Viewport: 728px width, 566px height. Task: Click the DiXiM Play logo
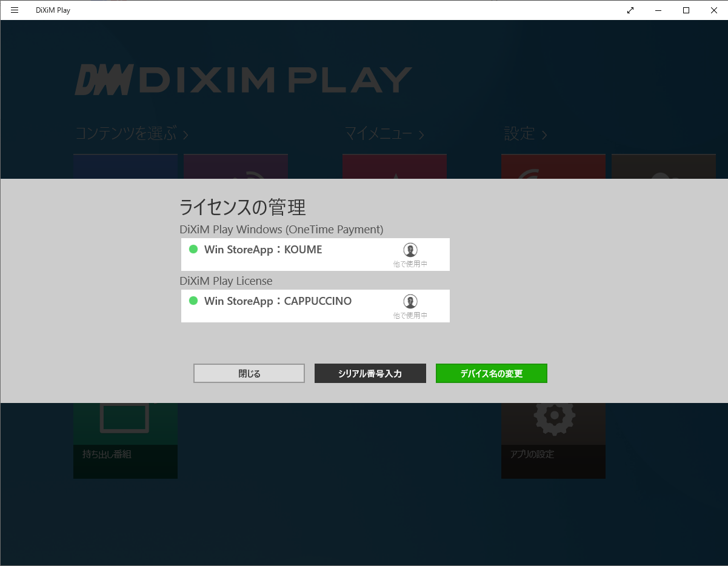click(243, 81)
